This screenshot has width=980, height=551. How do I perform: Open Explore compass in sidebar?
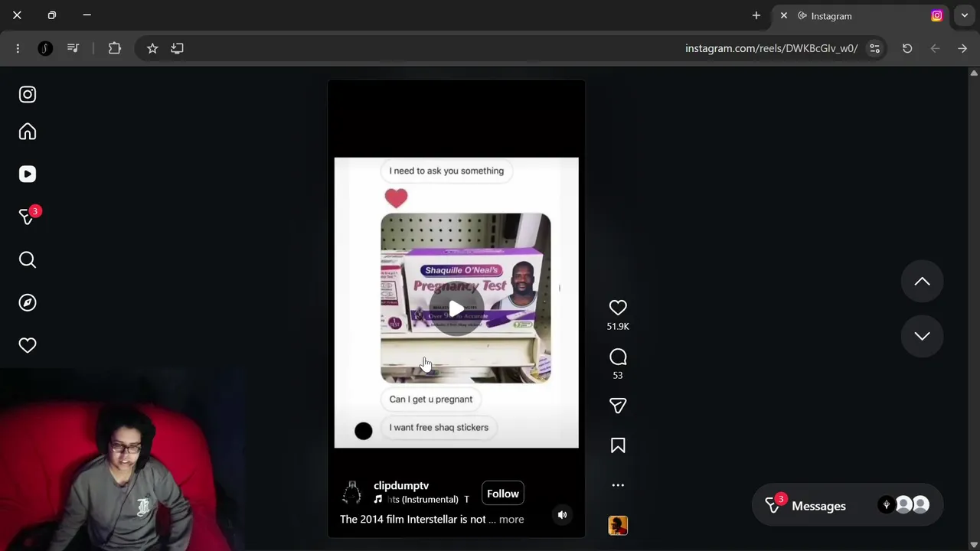pyautogui.click(x=28, y=303)
